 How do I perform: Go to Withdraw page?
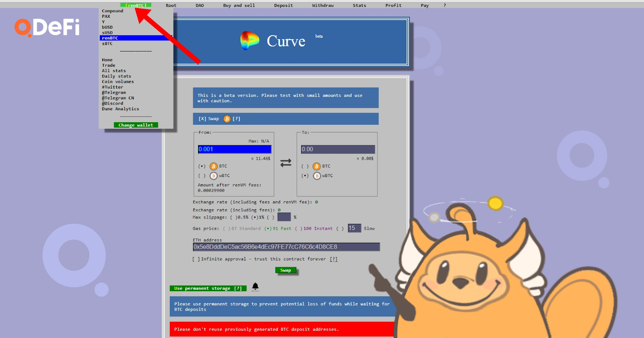[323, 5]
